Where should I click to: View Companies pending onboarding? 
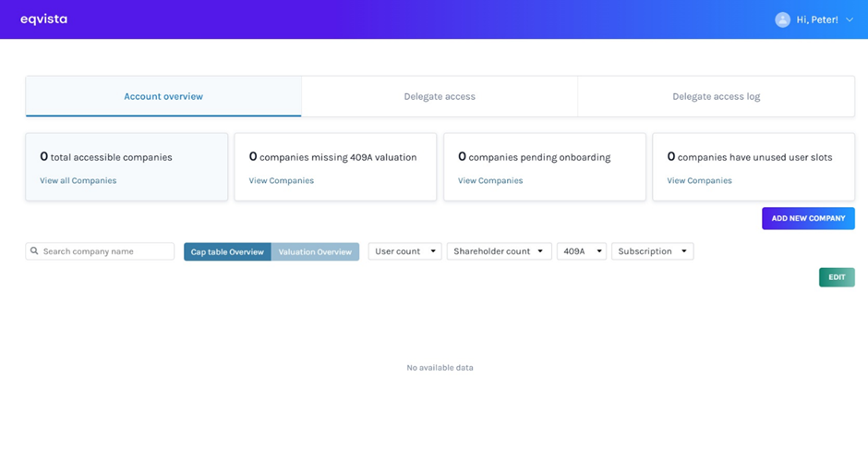[490, 181]
